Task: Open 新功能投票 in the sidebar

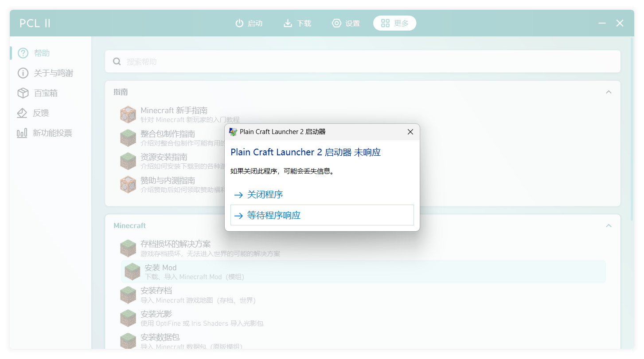Action: (51, 133)
